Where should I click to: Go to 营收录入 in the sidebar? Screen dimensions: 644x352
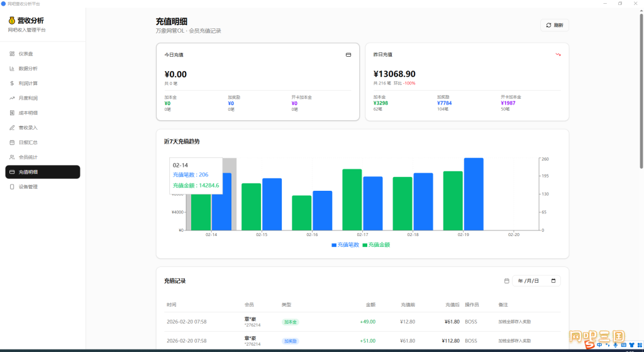click(43, 128)
